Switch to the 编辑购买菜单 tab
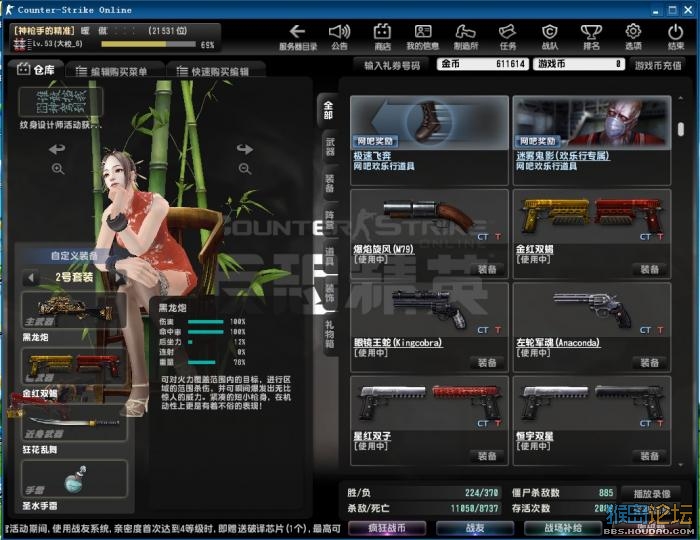Screen dimensions: 700x540 (x=114, y=71)
